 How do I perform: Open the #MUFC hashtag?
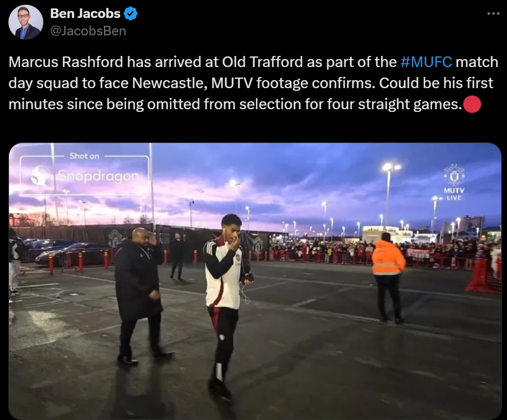pos(426,62)
